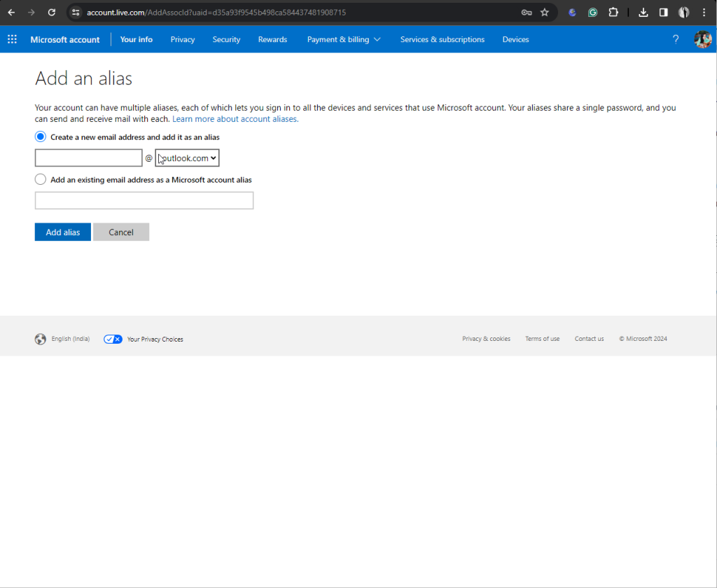The height and width of the screenshot is (588, 717).
Task: Click the globe language icon in footer
Action: (40, 339)
